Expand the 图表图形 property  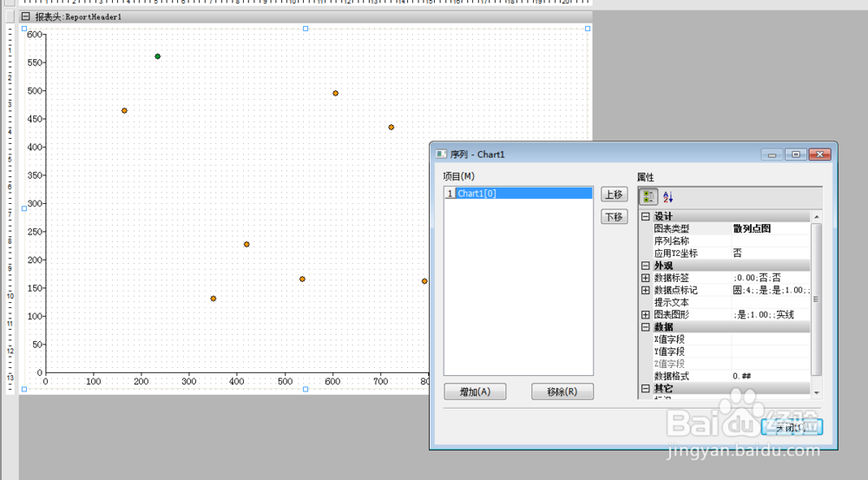646,314
